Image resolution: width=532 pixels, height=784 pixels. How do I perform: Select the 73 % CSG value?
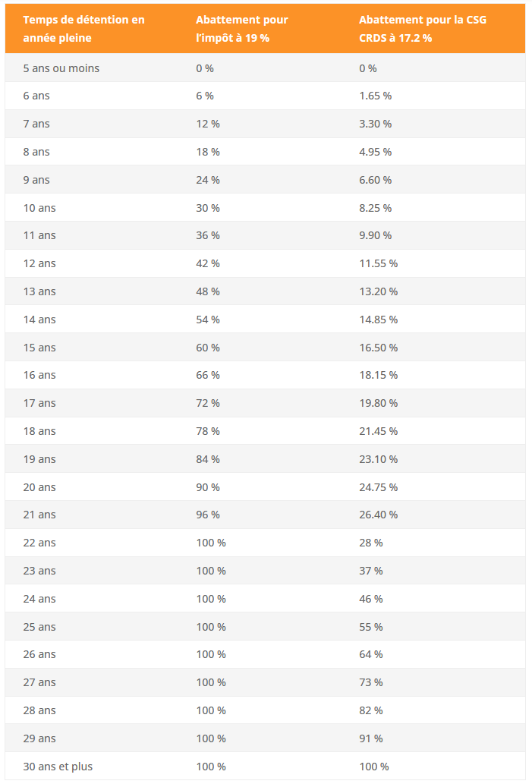[x=370, y=682]
